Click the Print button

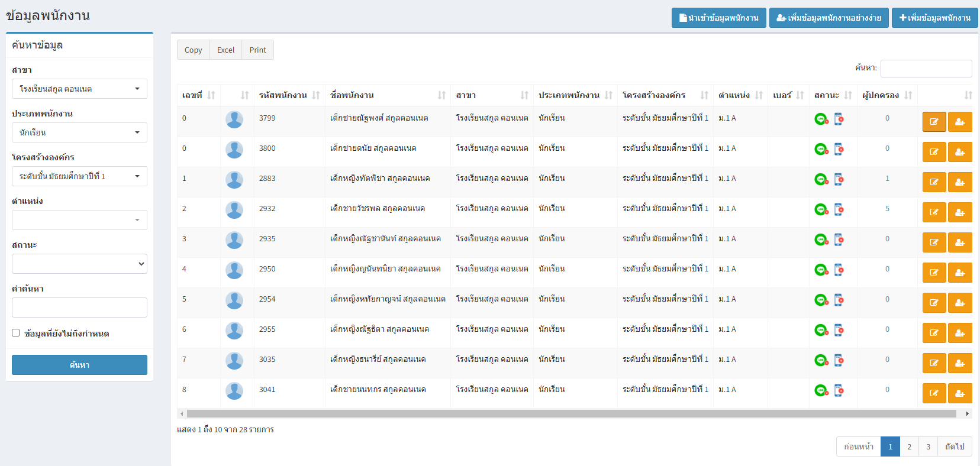point(257,50)
